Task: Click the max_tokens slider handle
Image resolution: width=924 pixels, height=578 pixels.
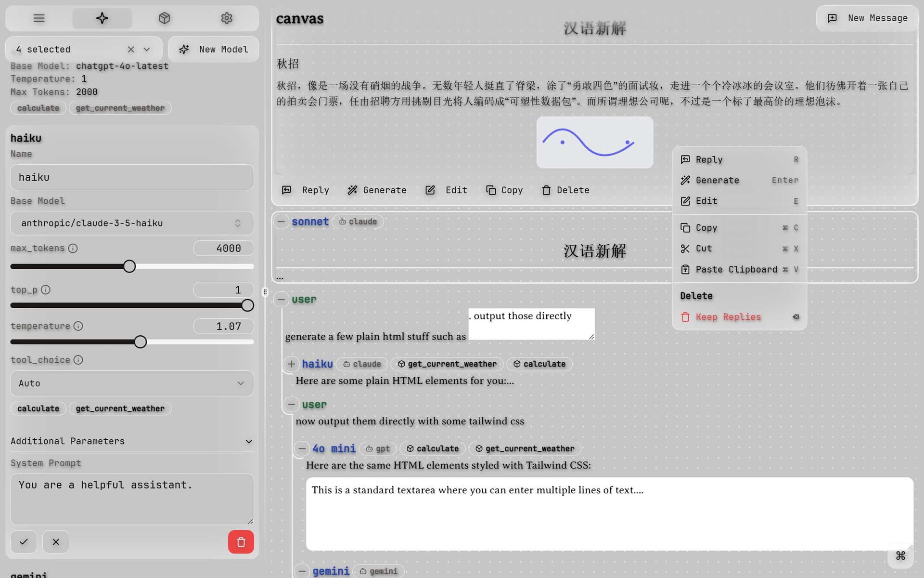Action: pos(129,266)
